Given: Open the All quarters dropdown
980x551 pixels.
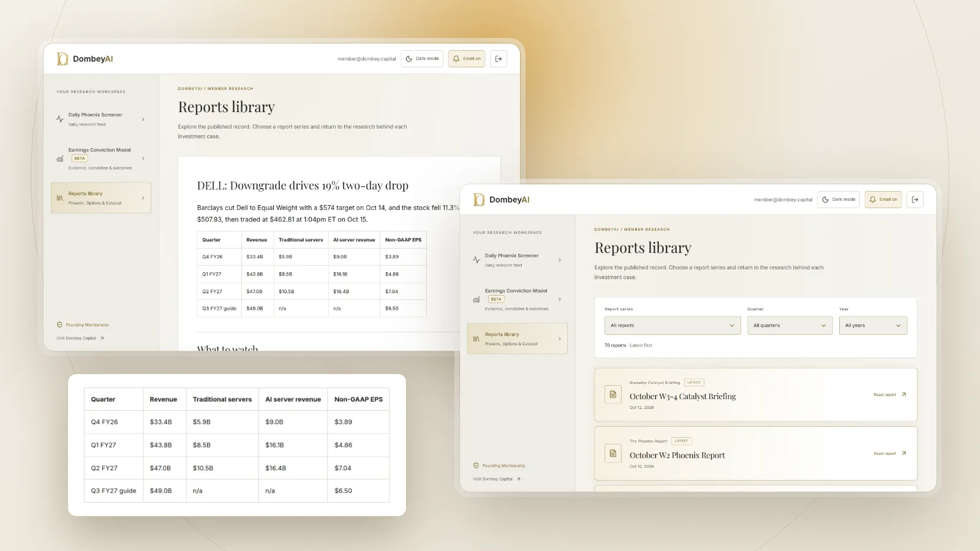Looking at the screenshot, I should click(x=790, y=326).
